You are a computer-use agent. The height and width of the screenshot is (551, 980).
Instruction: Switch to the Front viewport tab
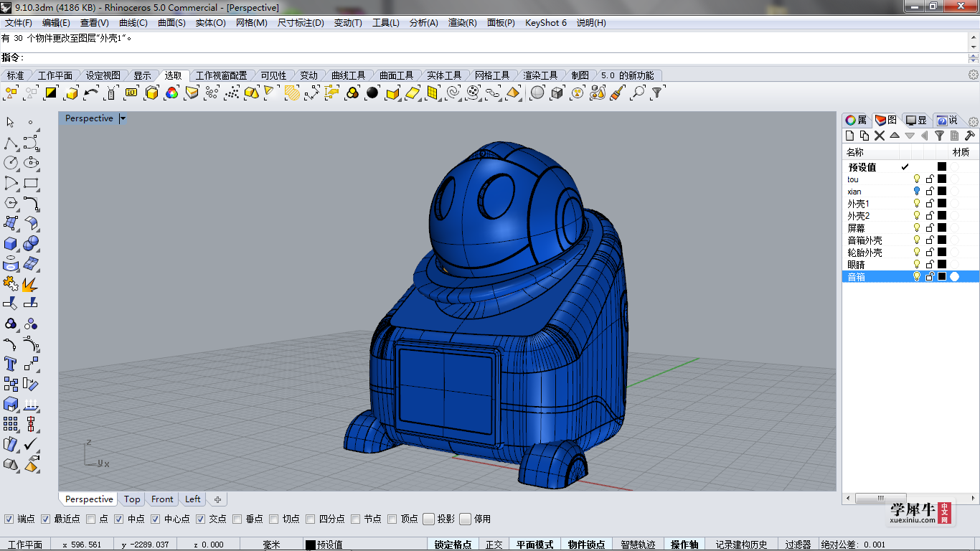point(162,499)
